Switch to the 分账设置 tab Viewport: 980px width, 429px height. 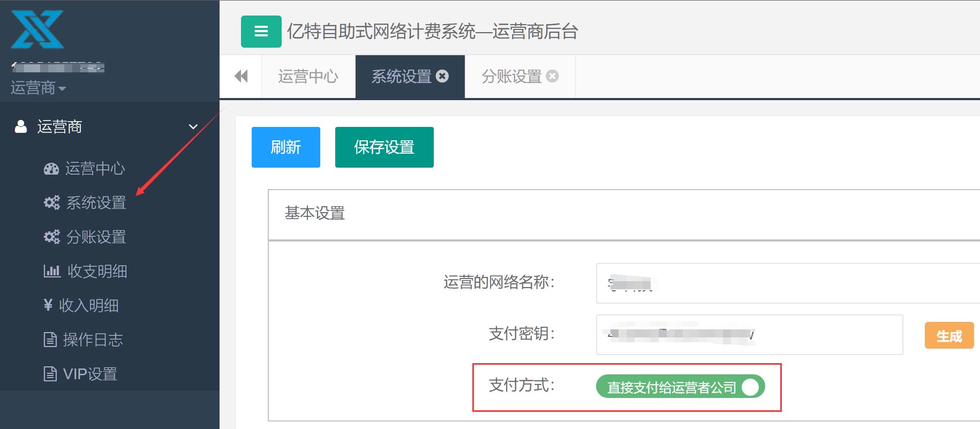click(511, 77)
